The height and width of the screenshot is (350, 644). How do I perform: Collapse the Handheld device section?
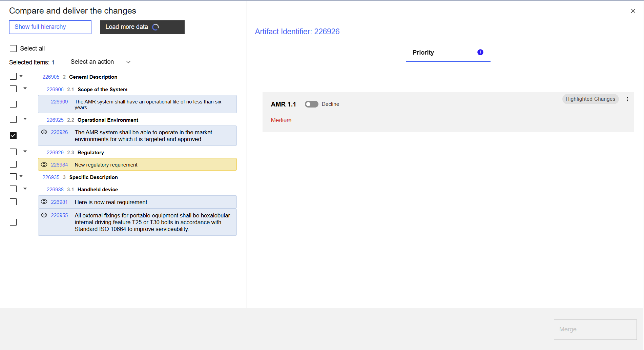(25, 189)
